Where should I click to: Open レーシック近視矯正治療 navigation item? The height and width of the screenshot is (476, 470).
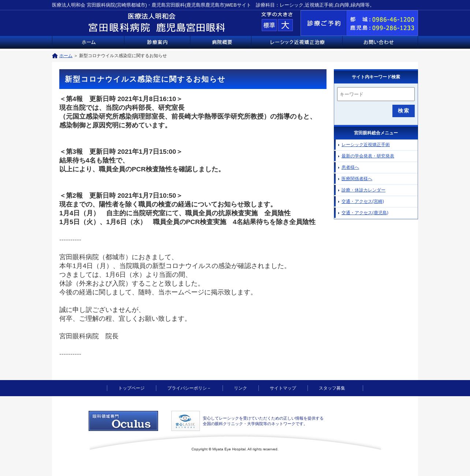[297, 42]
